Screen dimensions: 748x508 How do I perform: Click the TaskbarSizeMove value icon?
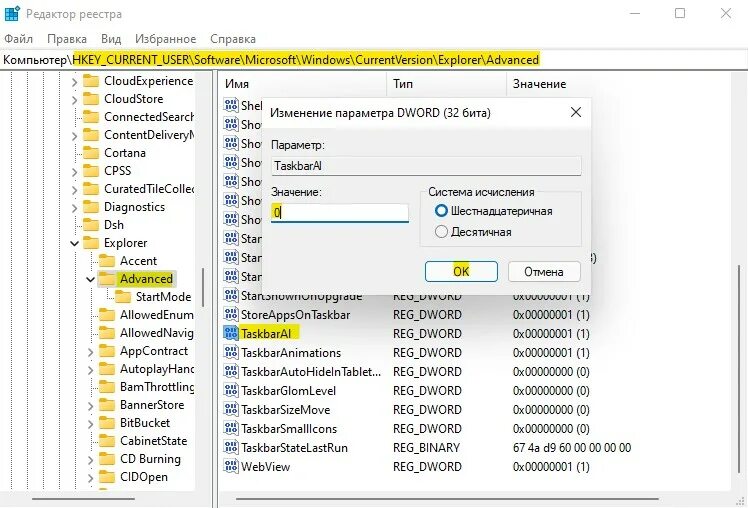231,409
